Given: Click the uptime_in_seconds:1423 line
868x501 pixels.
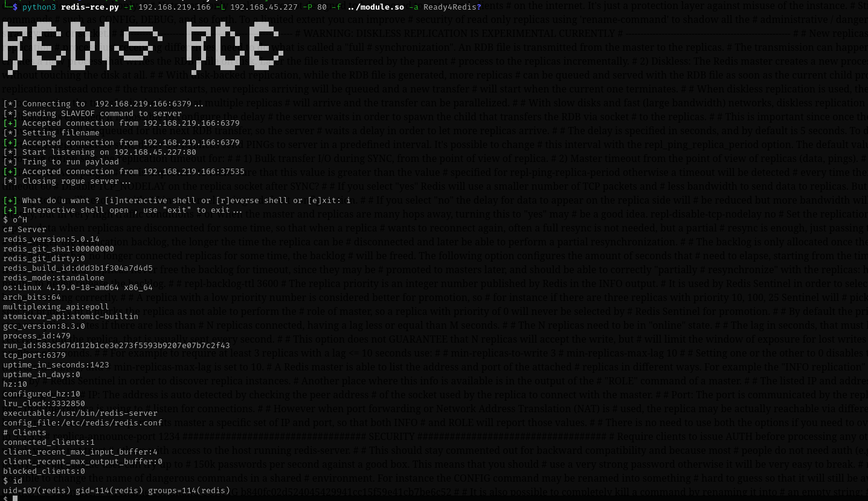Looking at the screenshot, I should [x=56, y=365].
